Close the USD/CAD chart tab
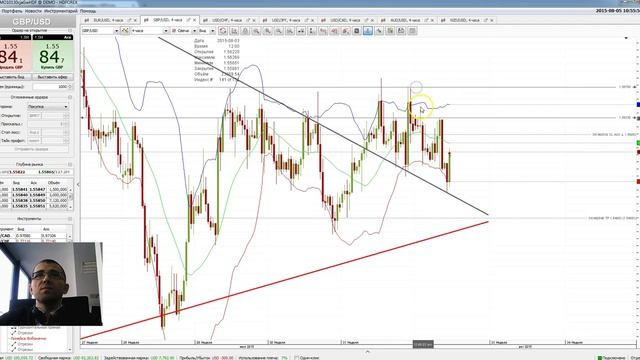This screenshot has width=640, height=360. tap(372, 20)
